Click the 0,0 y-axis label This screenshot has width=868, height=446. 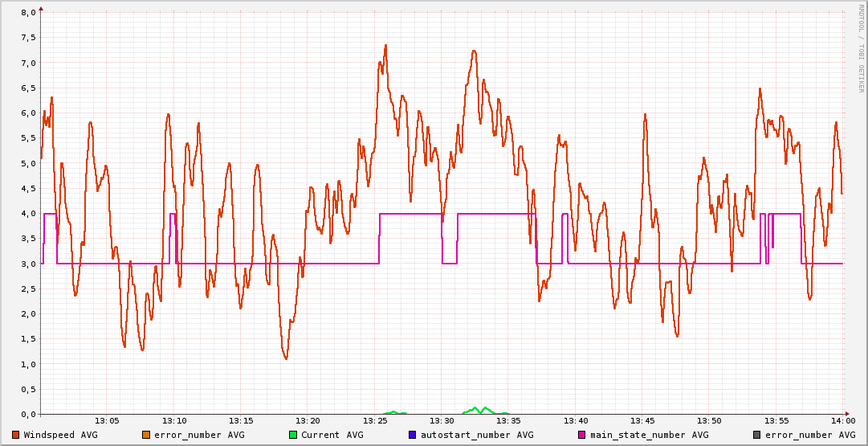[27, 415]
